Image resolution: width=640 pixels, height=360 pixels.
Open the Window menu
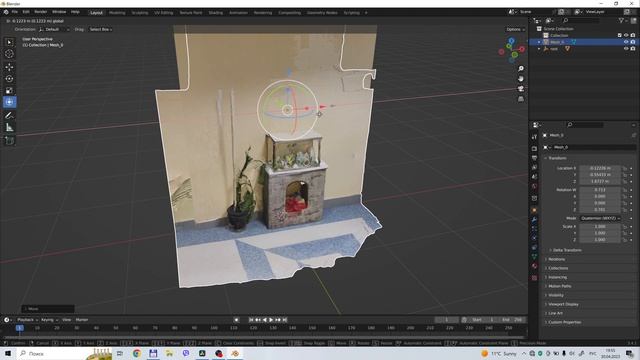point(59,12)
